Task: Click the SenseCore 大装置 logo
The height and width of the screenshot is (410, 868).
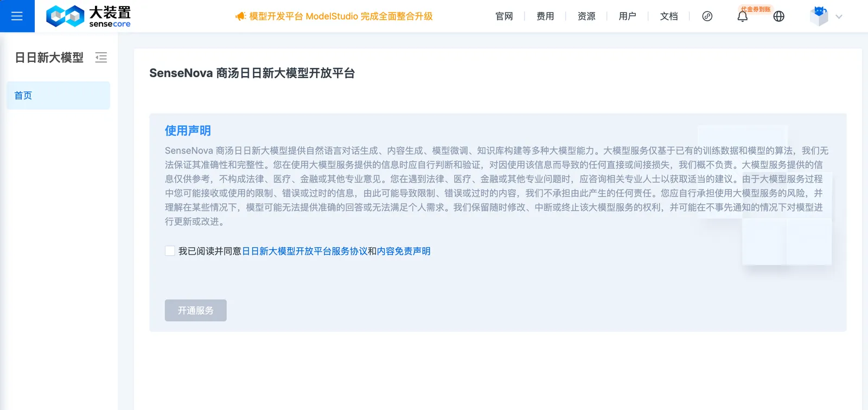Action: pos(88,16)
